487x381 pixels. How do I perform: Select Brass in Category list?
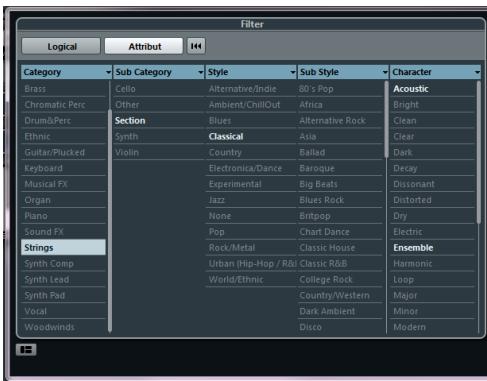point(63,89)
